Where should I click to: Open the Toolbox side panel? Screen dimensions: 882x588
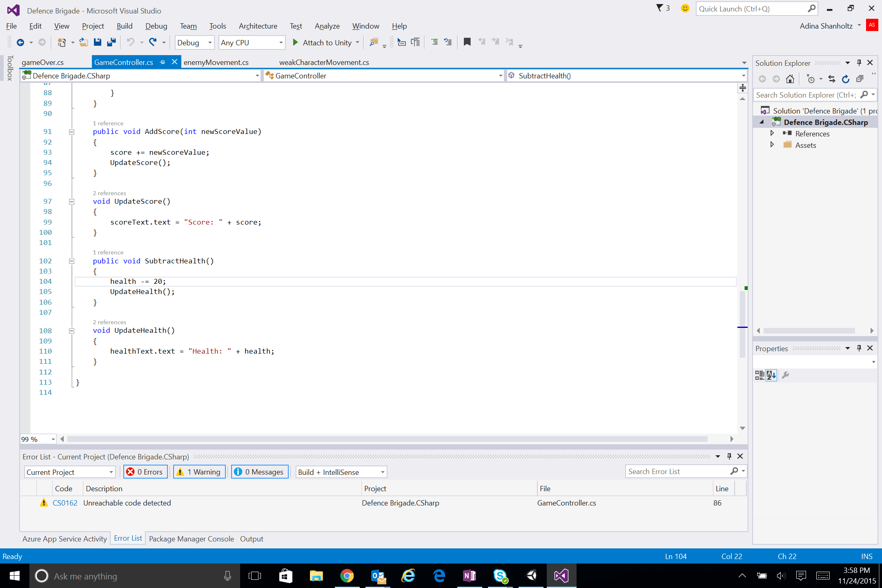[10, 68]
